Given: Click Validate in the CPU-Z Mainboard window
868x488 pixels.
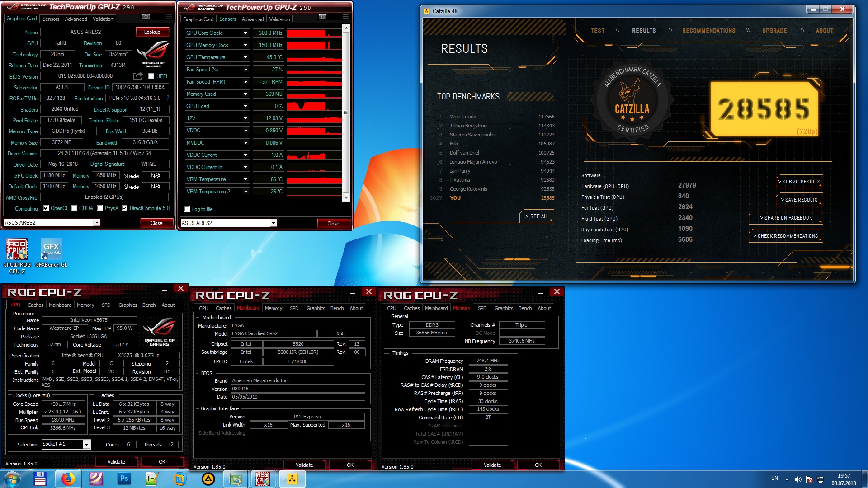Looking at the screenshot, I should (x=304, y=465).
